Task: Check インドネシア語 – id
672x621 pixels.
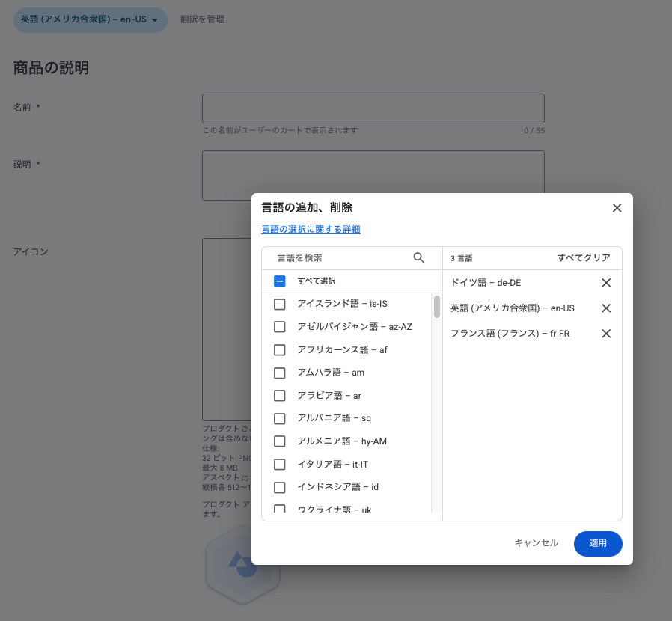Action: click(x=279, y=487)
